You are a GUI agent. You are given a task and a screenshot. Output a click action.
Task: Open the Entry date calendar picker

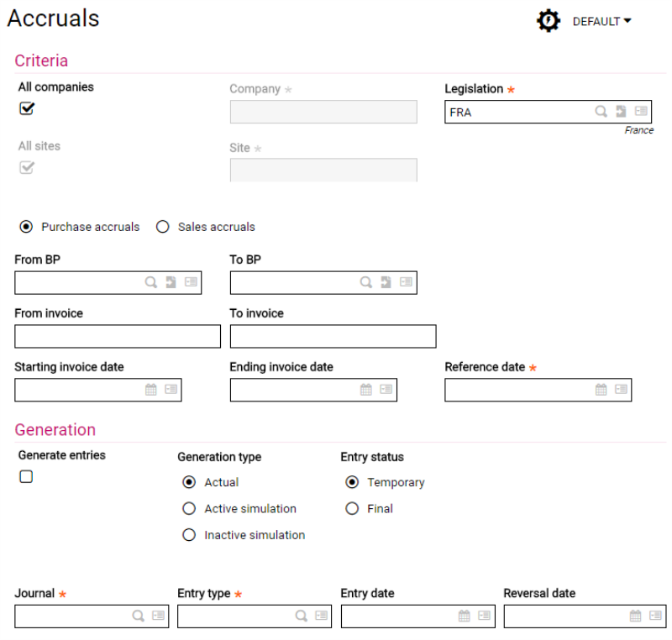click(465, 616)
